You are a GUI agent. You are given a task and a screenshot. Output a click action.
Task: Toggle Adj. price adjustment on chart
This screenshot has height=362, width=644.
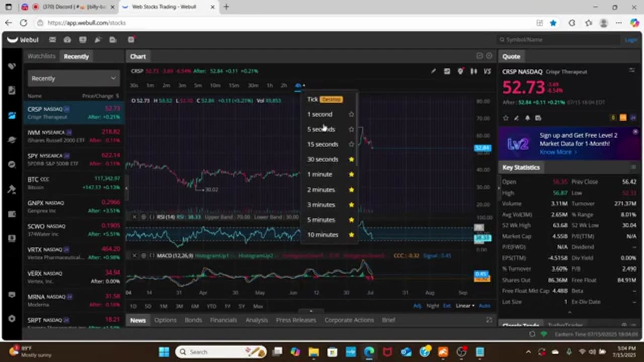point(417,306)
